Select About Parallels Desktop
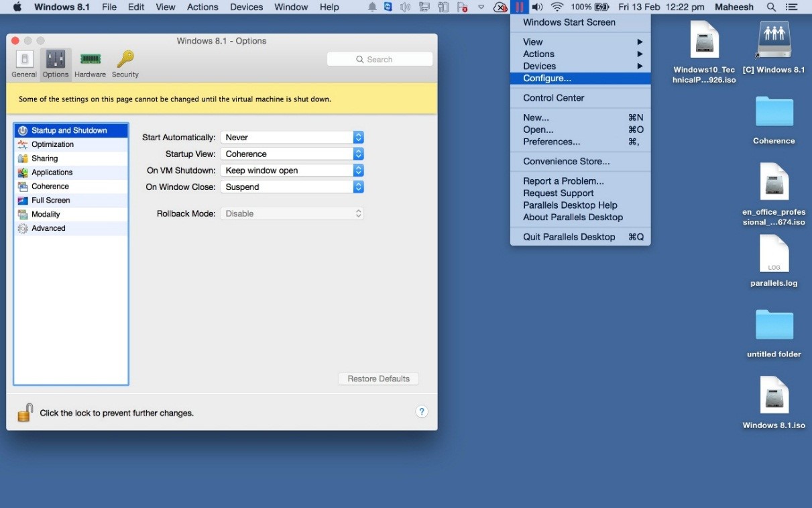The height and width of the screenshot is (508, 812). [x=580, y=217]
